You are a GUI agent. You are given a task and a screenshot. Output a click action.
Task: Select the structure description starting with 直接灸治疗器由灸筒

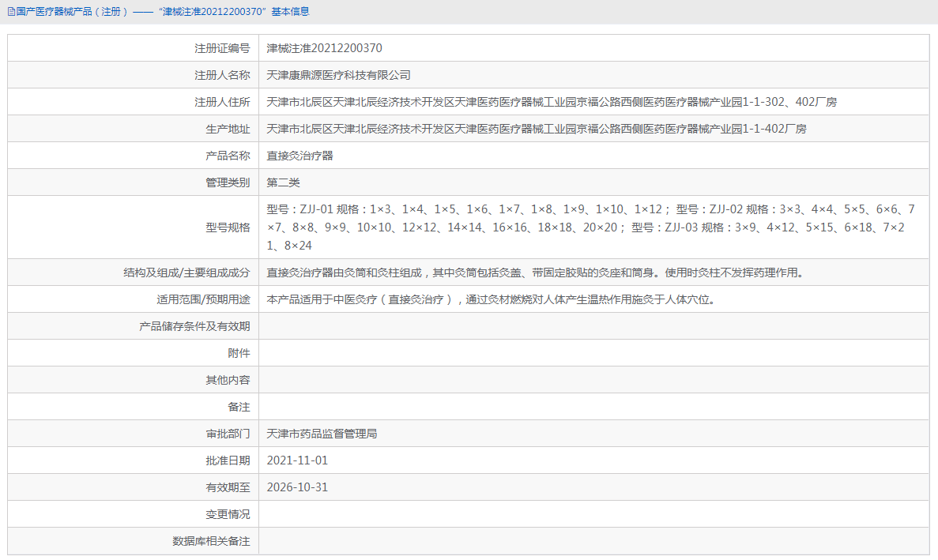point(537,273)
